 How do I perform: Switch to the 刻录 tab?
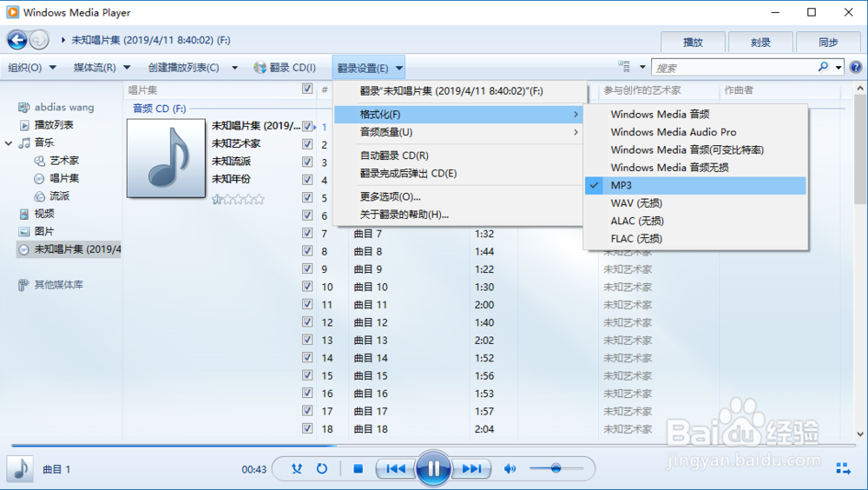coord(760,42)
